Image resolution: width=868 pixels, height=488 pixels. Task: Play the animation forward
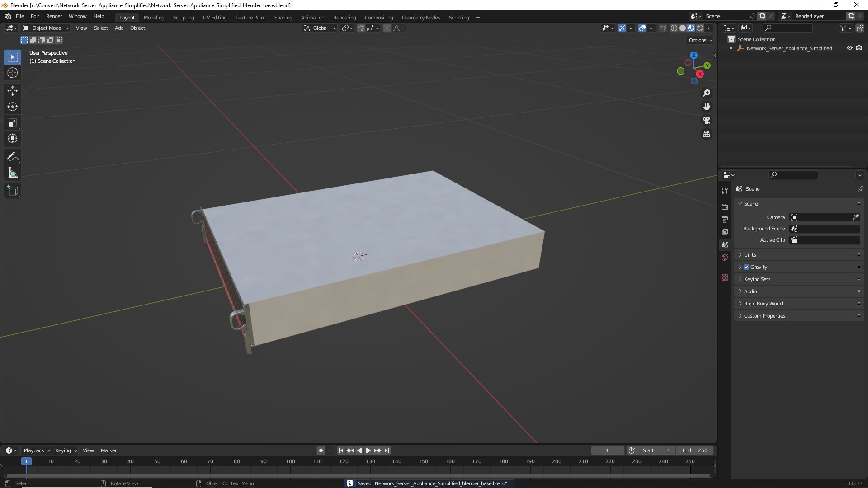pos(368,450)
